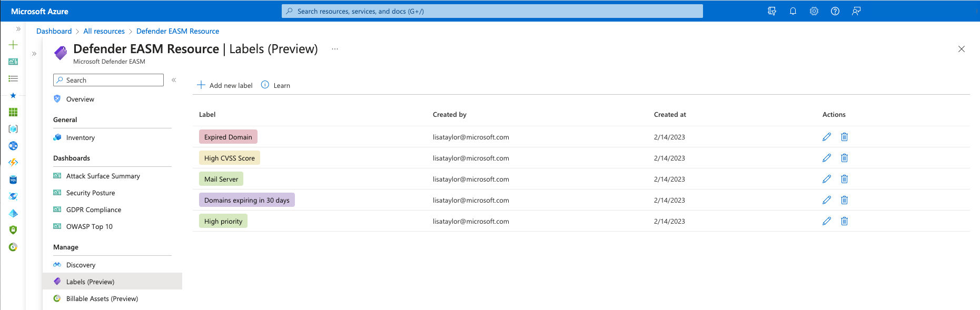Navigate to All resources breadcrumb
The height and width of the screenshot is (310, 980).
[104, 31]
